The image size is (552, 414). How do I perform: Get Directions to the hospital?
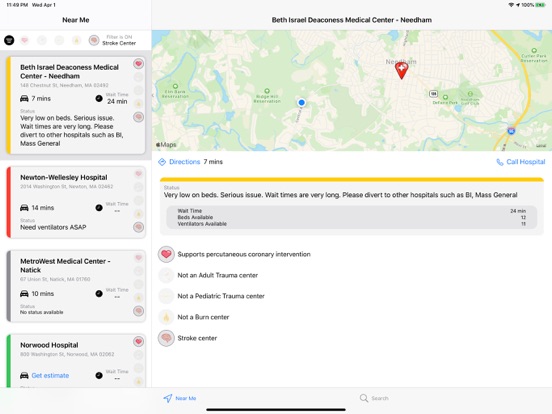pyautogui.click(x=184, y=162)
